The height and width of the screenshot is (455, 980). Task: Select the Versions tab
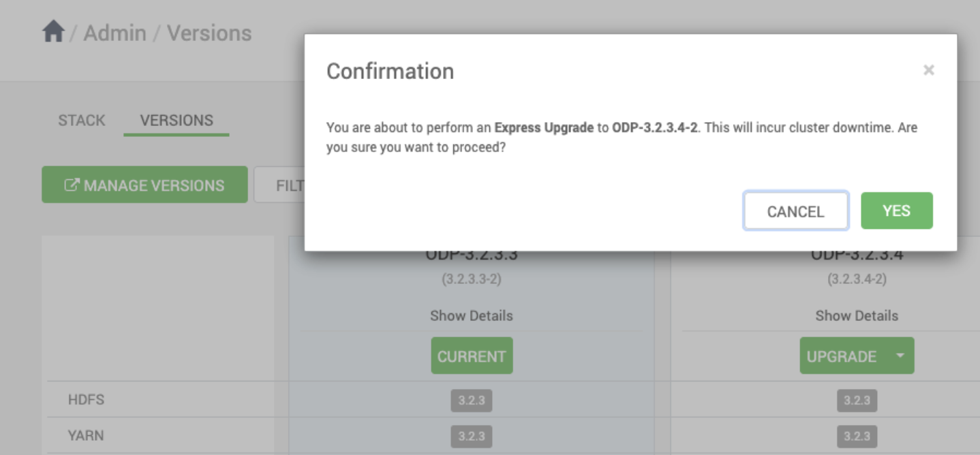pyautogui.click(x=177, y=121)
